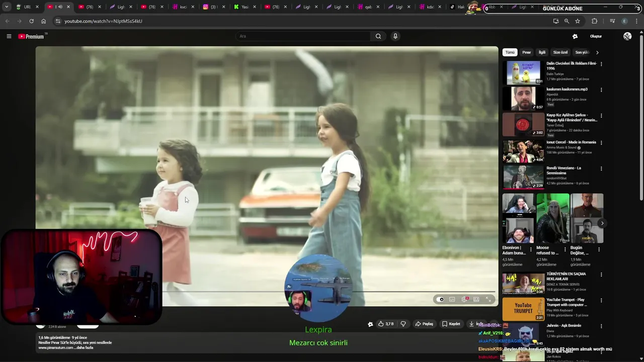Select the Pınar filter chip
Viewport: 644px width, 362px height.
pyautogui.click(x=527, y=52)
